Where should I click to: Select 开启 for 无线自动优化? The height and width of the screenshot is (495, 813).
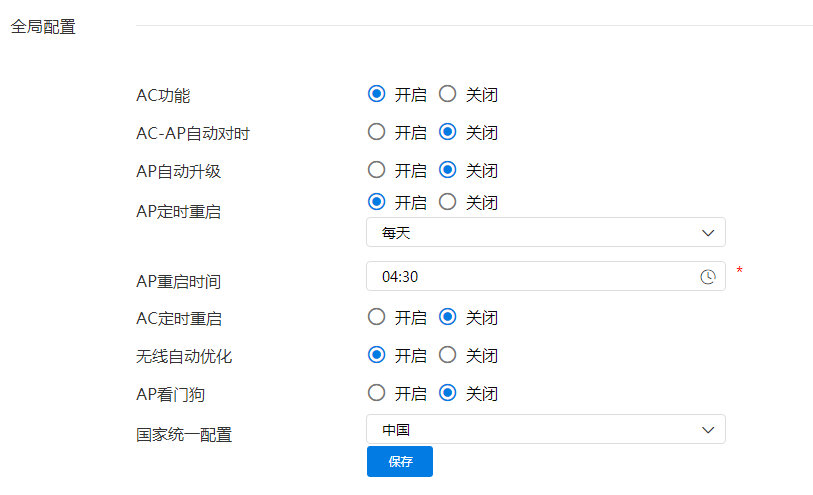tap(377, 354)
